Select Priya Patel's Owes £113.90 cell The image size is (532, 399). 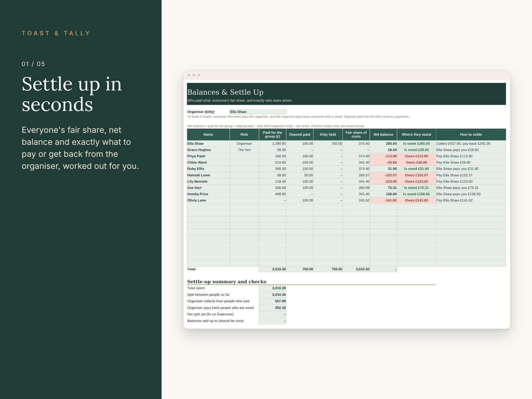[x=416, y=156]
